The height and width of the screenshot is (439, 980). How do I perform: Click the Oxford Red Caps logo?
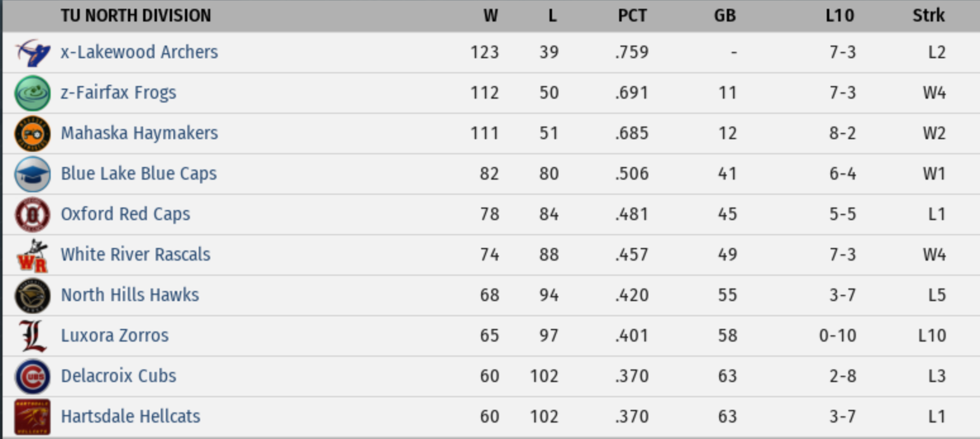(x=33, y=214)
